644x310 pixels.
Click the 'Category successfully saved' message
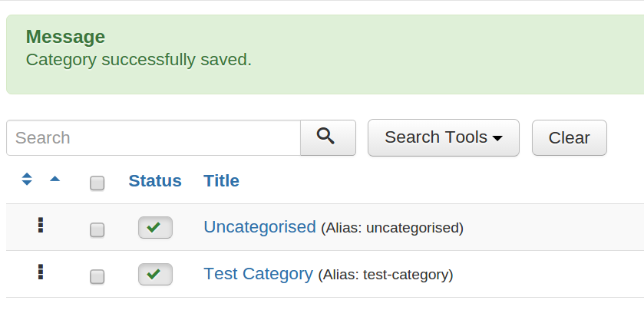click(x=139, y=59)
